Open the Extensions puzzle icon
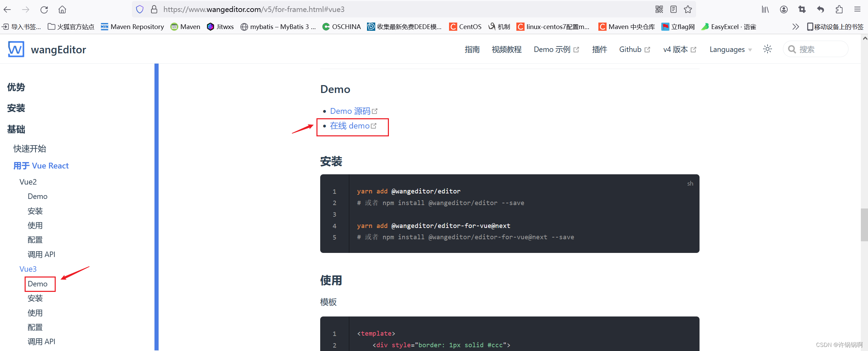The height and width of the screenshot is (351, 868). [839, 9]
